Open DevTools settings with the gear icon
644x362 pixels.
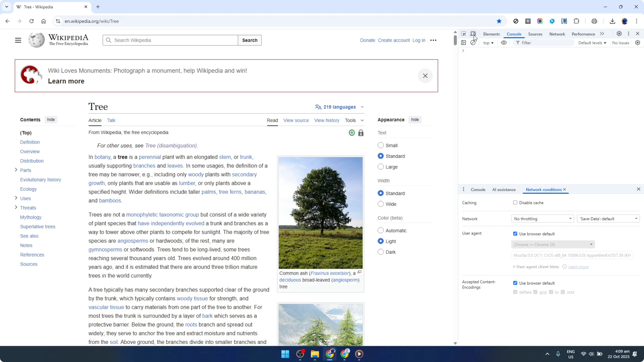pos(619,34)
